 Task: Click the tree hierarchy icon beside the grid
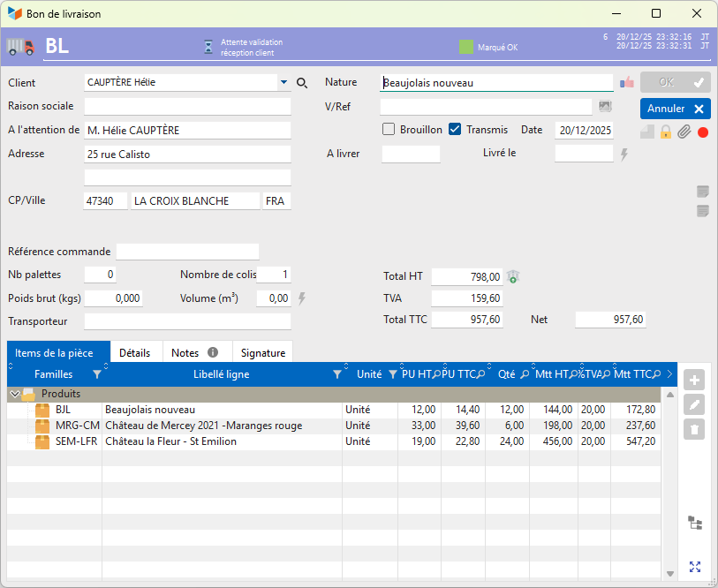coord(695,523)
